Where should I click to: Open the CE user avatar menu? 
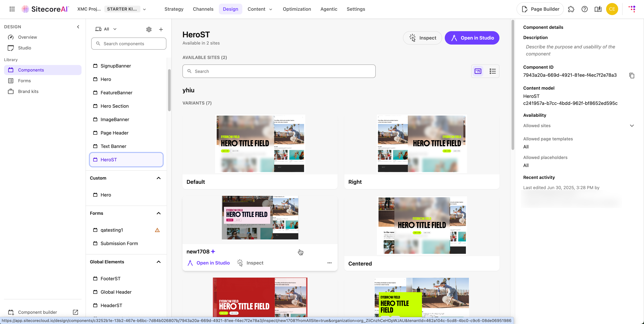tap(612, 9)
